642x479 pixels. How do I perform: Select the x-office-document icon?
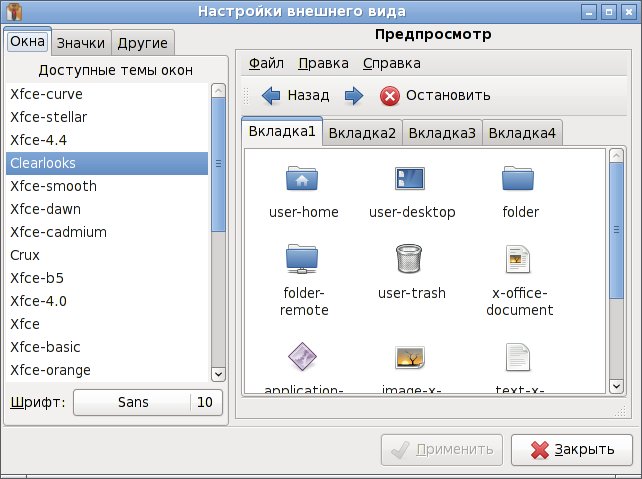click(518, 259)
